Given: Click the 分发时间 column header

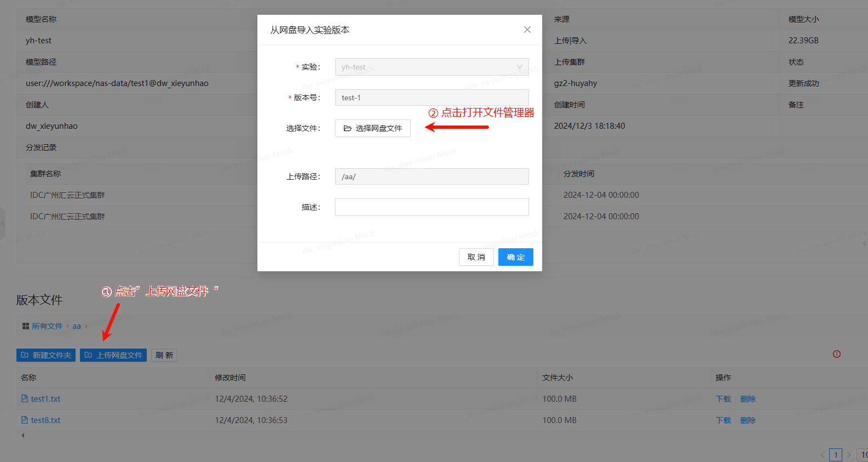Looking at the screenshot, I should 579,174.
